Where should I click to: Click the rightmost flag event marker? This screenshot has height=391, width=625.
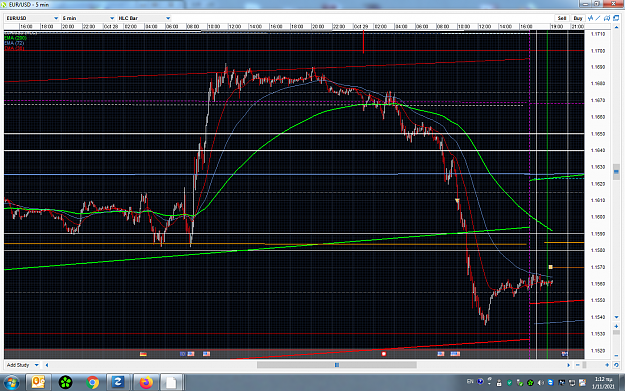[564, 354]
